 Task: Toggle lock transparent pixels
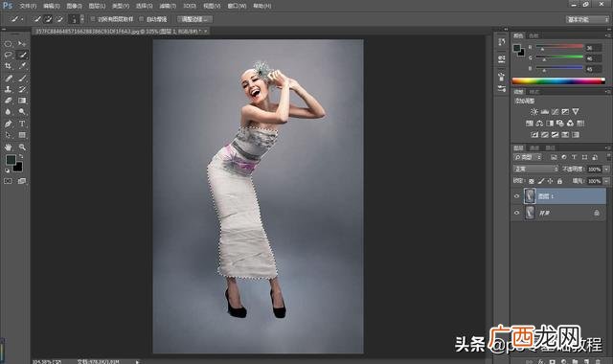click(532, 181)
